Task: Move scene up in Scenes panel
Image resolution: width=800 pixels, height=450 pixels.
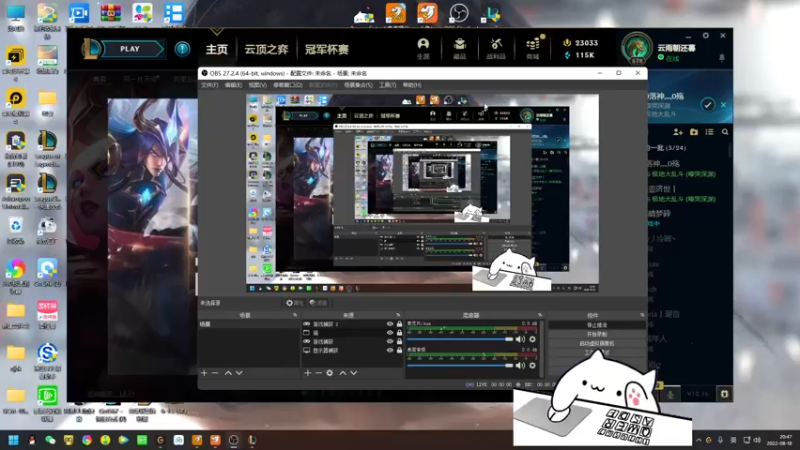Action: point(228,373)
